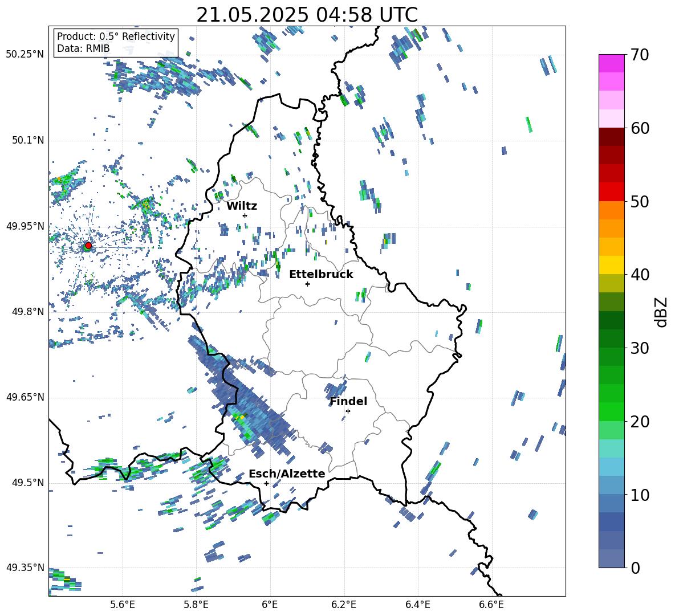Viewport: 675px width, 616px height.
Task: Click the 'Product: 0.5° Reflectivity' text
Action: pos(116,36)
